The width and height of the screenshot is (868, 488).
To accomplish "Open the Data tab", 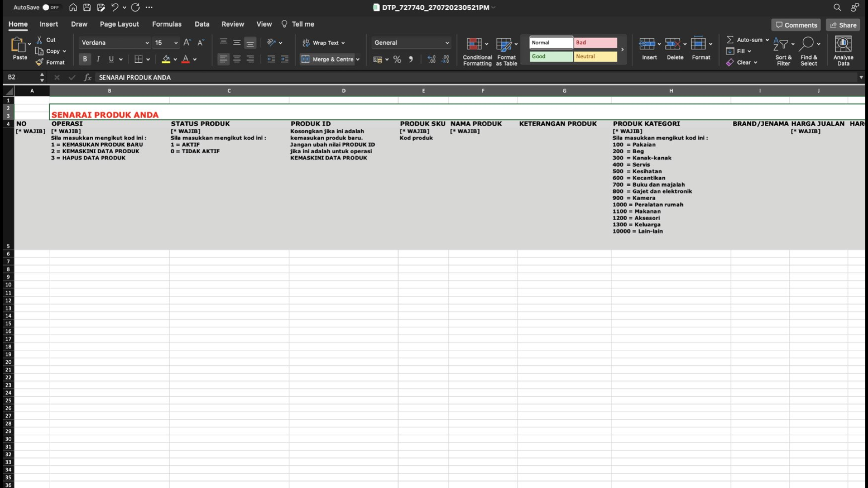I will (202, 24).
